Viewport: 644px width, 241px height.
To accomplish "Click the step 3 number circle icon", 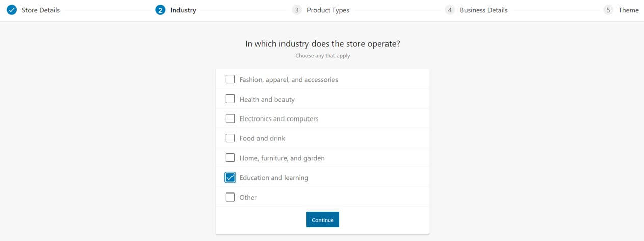I will pyautogui.click(x=297, y=10).
